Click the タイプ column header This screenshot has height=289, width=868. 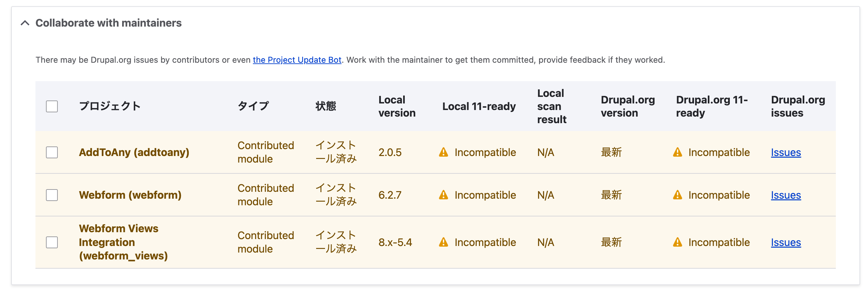[x=253, y=106]
